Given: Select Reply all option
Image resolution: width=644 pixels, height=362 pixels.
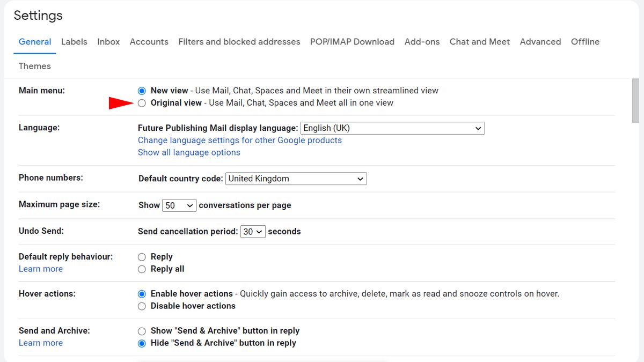Looking at the screenshot, I should click(142, 269).
